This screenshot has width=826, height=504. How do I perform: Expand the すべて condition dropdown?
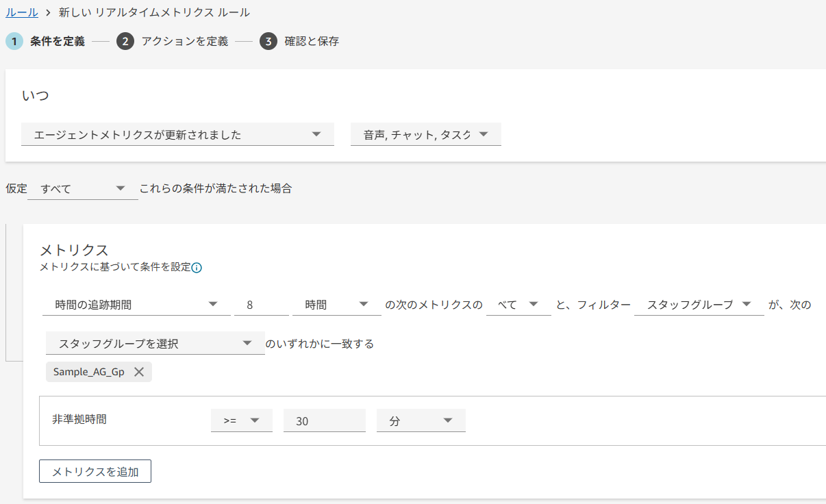(x=82, y=188)
